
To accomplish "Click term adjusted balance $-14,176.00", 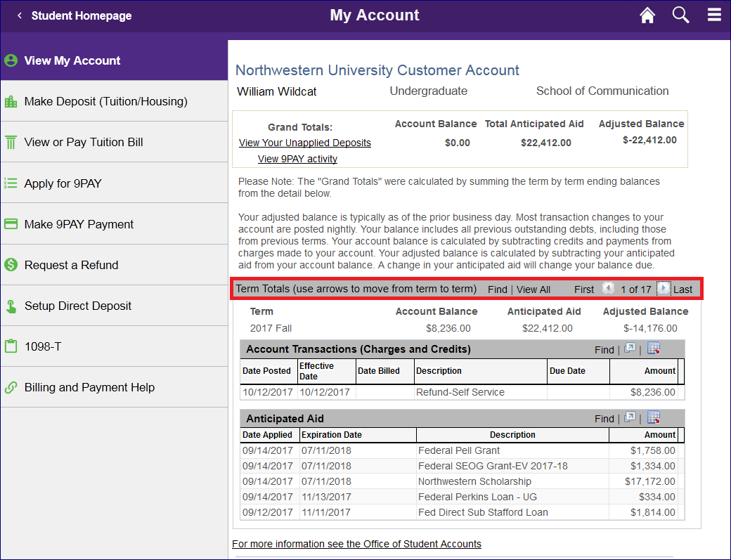I will coord(650,328).
